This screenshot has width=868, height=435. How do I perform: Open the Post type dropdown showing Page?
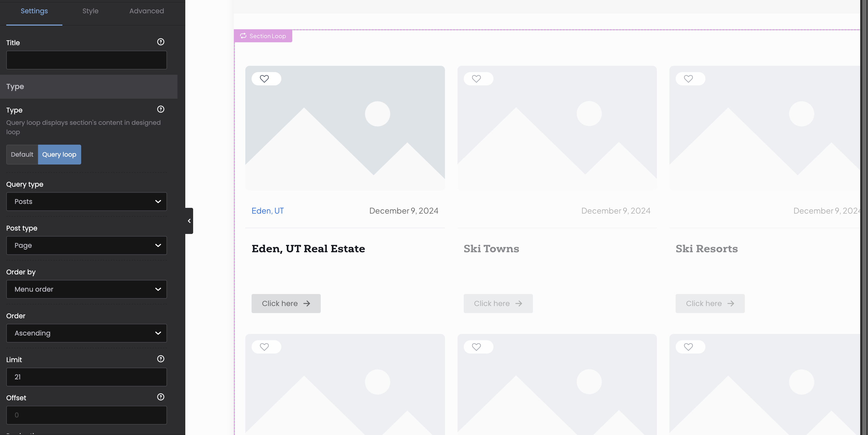click(x=87, y=245)
